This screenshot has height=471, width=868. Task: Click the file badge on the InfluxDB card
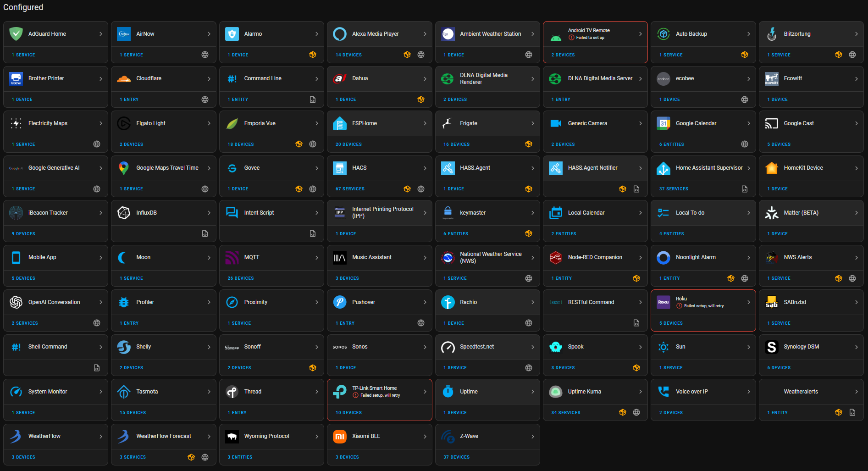tap(205, 233)
